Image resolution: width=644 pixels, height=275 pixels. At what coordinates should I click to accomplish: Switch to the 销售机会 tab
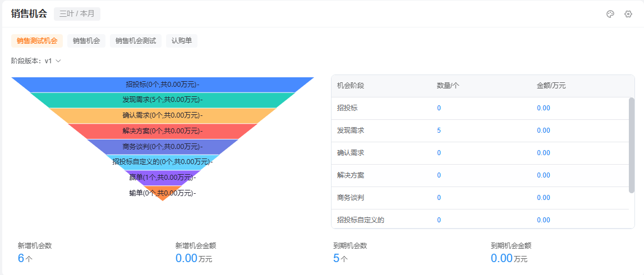(86, 41)
